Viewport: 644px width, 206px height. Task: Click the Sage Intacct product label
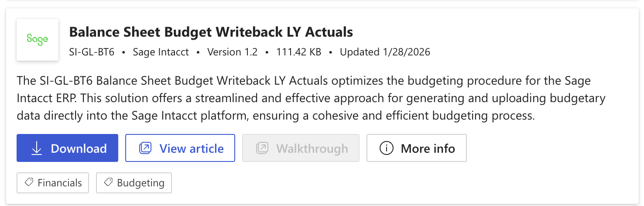[x=161, y=52]
